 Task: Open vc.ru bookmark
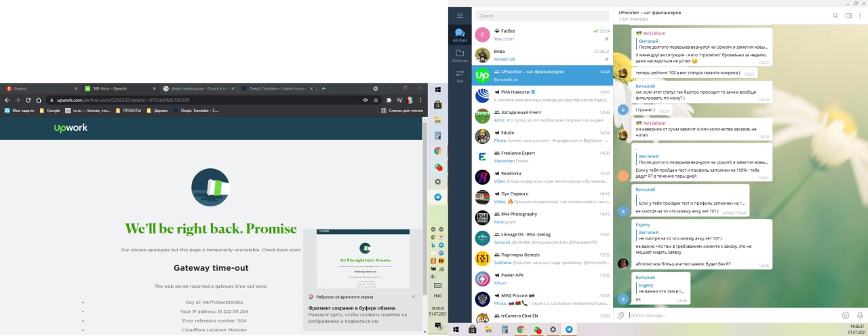pos(87,110)
